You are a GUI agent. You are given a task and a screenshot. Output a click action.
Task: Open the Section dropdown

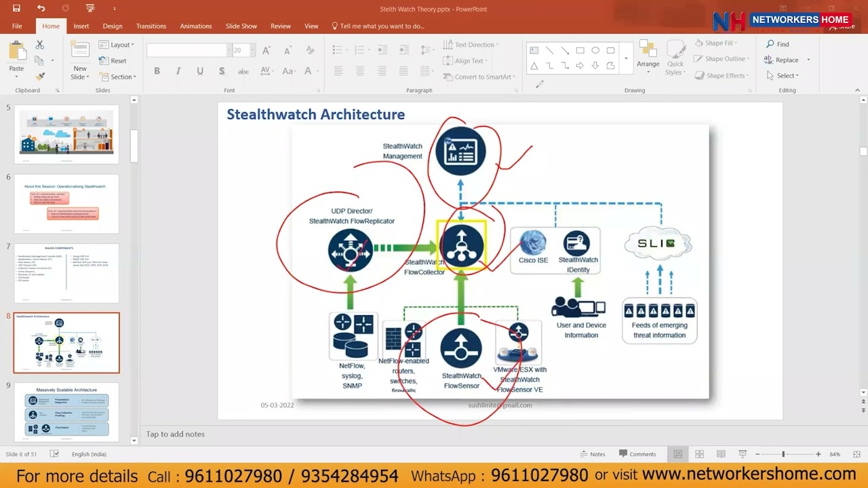pos(117,77)
